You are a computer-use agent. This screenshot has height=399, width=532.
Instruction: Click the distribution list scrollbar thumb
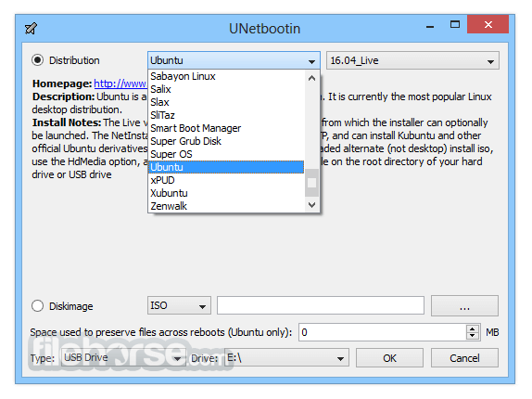click(311, 183)
